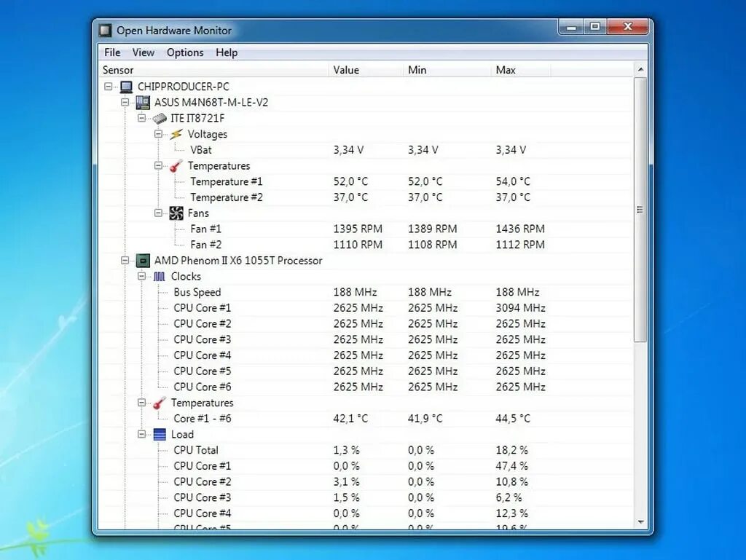This screenshot has width=746, height=560.
Task: Collapse the AMD Phenom II X6 node
Action: point(125,261)
